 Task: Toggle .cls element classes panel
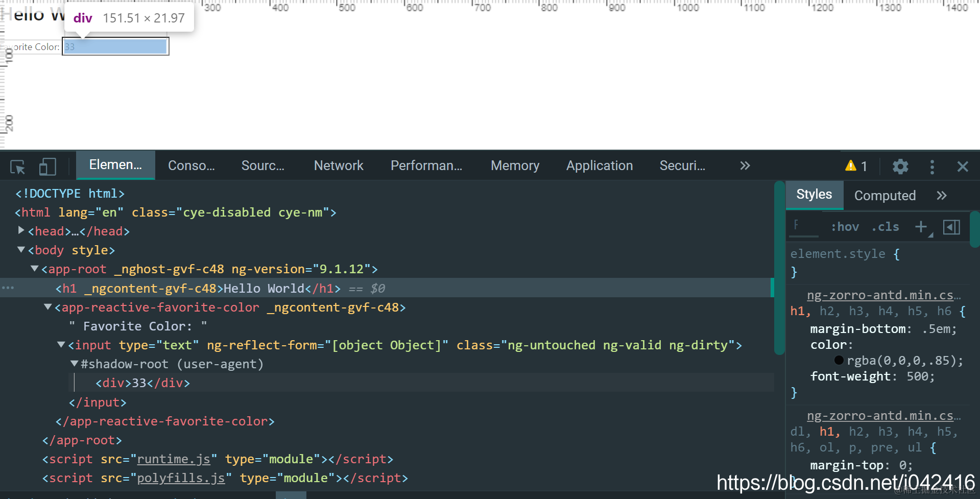click(886, 227)
